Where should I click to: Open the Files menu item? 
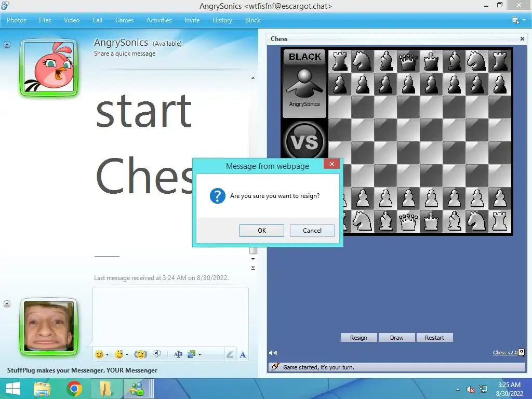click(45, 20)
